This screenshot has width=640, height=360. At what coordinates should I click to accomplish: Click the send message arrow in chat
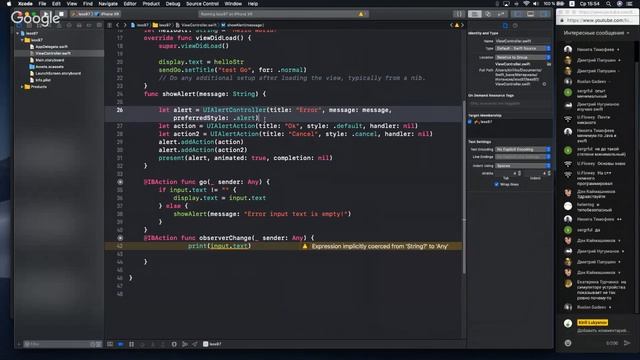(627, 343)
